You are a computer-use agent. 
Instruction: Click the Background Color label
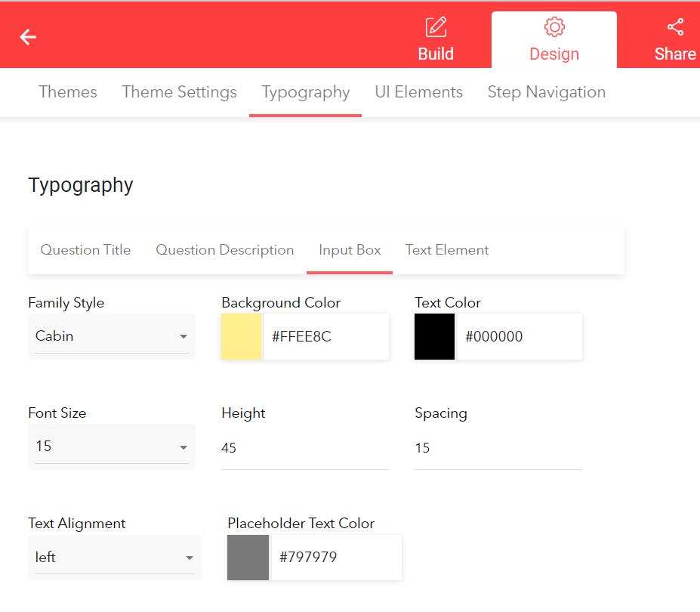pyautogui.click(x=281, y=303)
